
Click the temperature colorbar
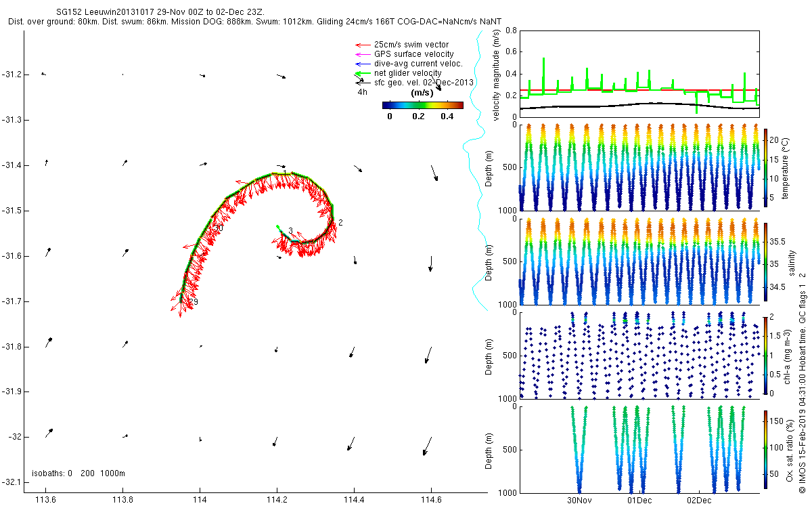766,167
